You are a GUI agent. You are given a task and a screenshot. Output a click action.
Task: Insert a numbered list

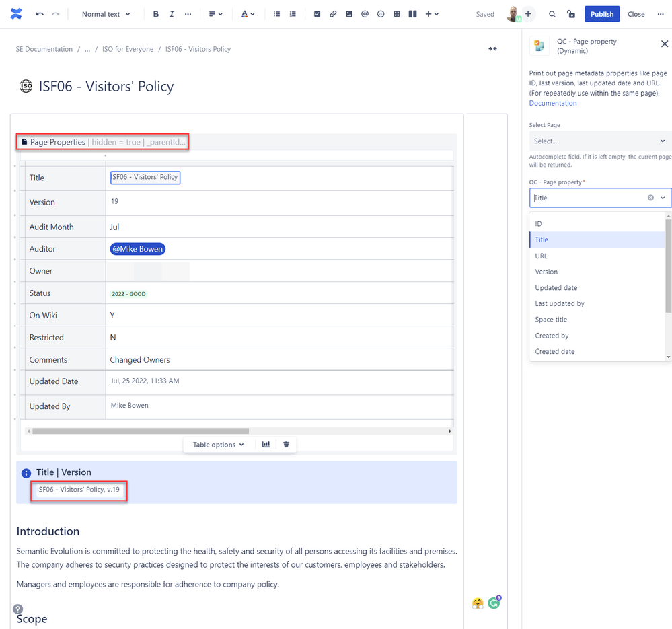pyautogui.click(x=293, y=14)
